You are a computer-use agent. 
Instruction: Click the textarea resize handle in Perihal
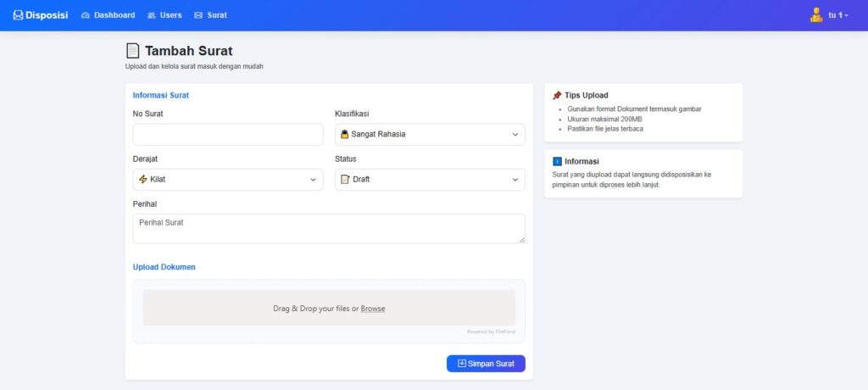(521, 239)
